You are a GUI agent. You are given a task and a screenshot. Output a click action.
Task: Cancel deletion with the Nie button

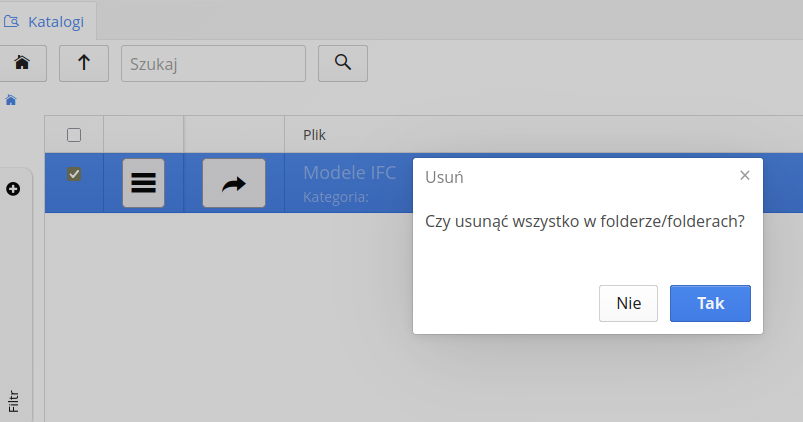(628, 304)
